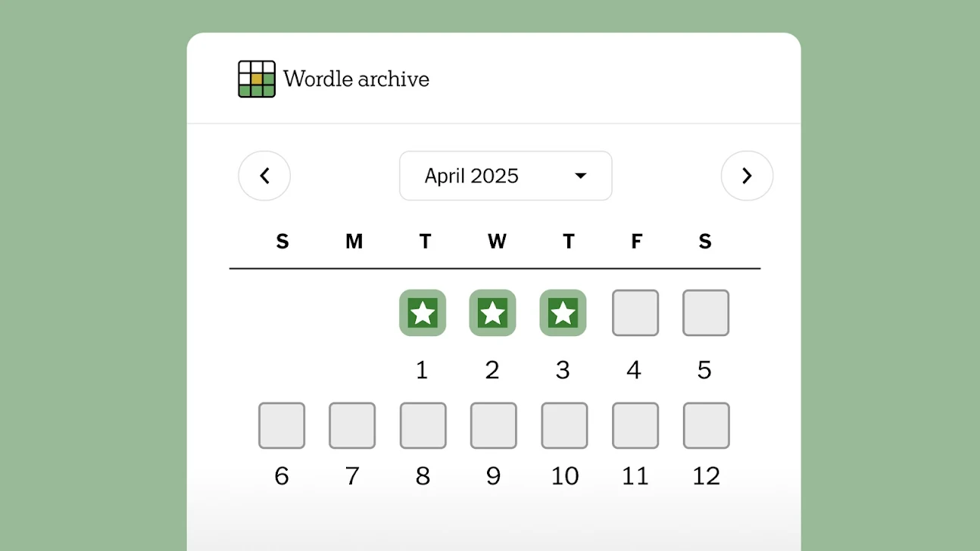Select the April 6 puzzle tile
The image size is (980, 551).
[282, 425]
